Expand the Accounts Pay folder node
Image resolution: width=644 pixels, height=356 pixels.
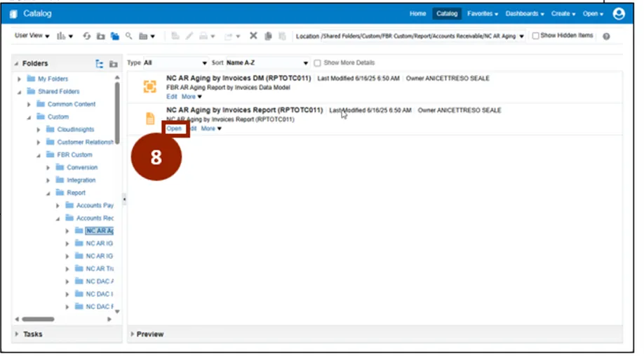pyautogui.click(x=58, y=206)
